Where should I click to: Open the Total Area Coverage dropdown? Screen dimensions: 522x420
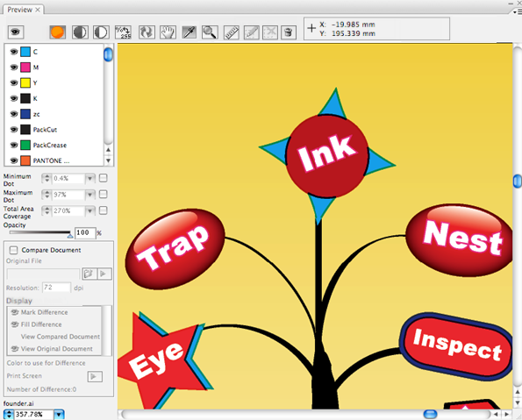point(89,210)
